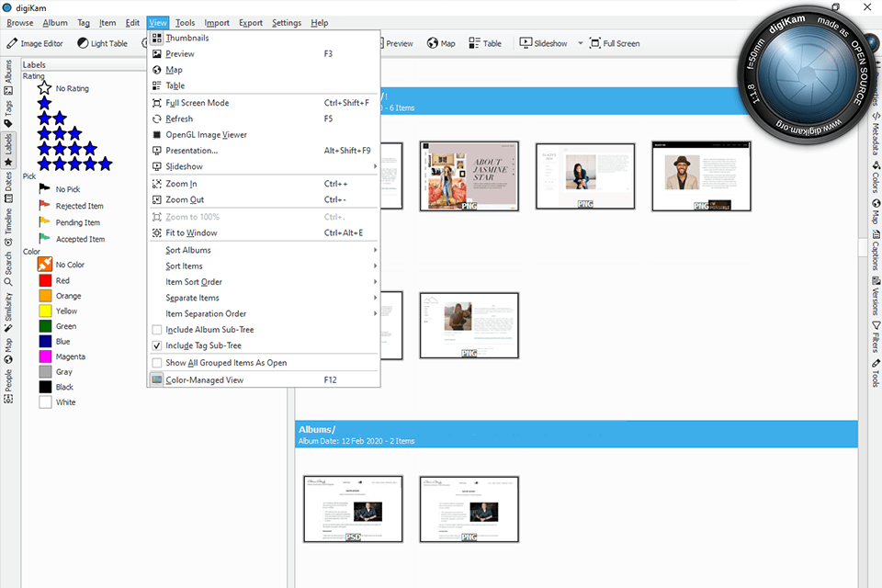This screenshot has width=882, height=588.
Task: Open the toolbar Slideshow dropdown arrow
Action: [580, 43]
